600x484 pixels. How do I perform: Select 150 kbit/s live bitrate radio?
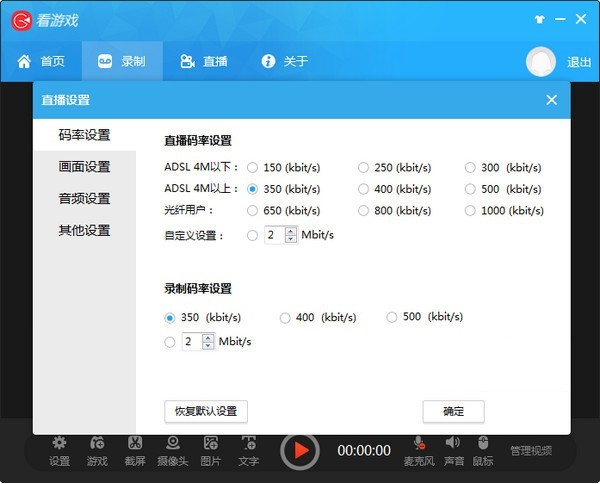[252, 167]
